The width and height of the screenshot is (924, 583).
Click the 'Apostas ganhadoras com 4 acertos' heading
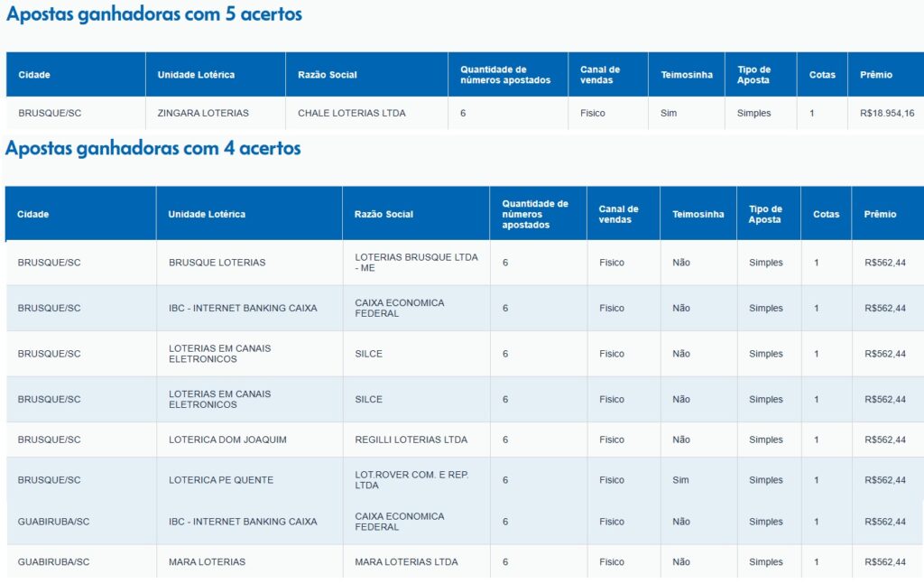click(153, 149)
